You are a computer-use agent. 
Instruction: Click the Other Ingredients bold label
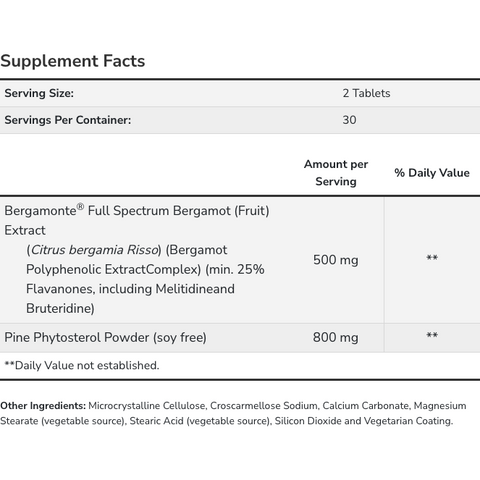(43, 406)
